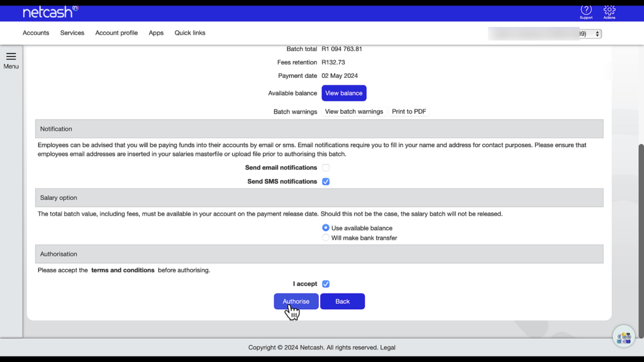The width and height of the screenshot is (644, 362).
Task: Open the Account profile menu
Action: (x=116, y=33)
